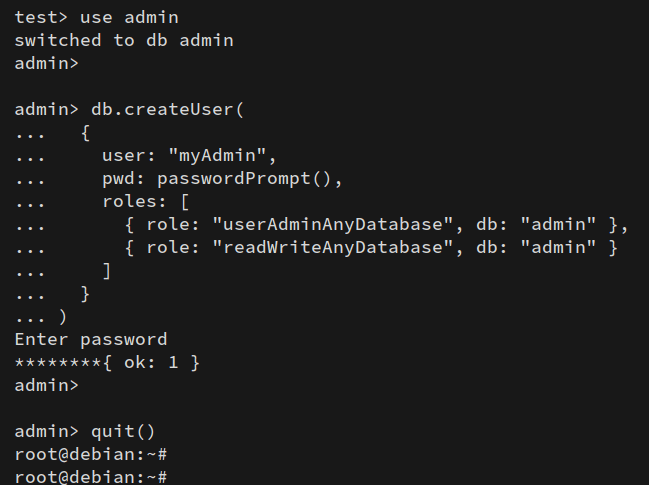Click the 'pwd:' key text
649x485 pixels.
pos(124,179)
